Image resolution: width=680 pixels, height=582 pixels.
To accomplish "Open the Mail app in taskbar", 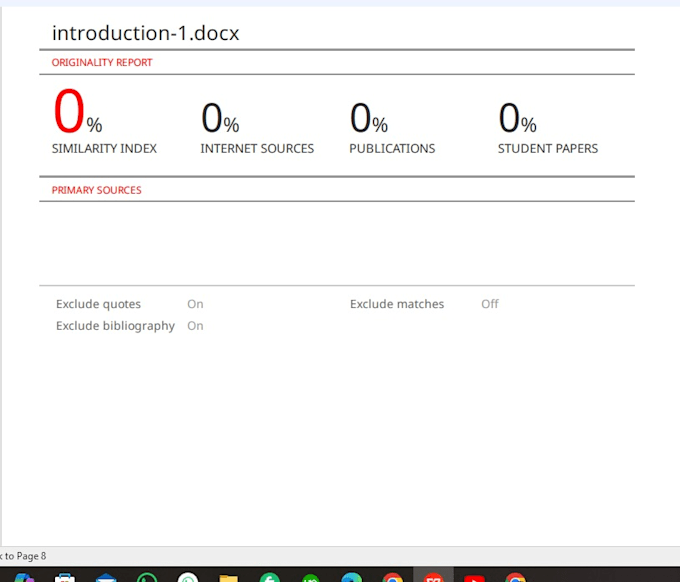I will (106, 578).
